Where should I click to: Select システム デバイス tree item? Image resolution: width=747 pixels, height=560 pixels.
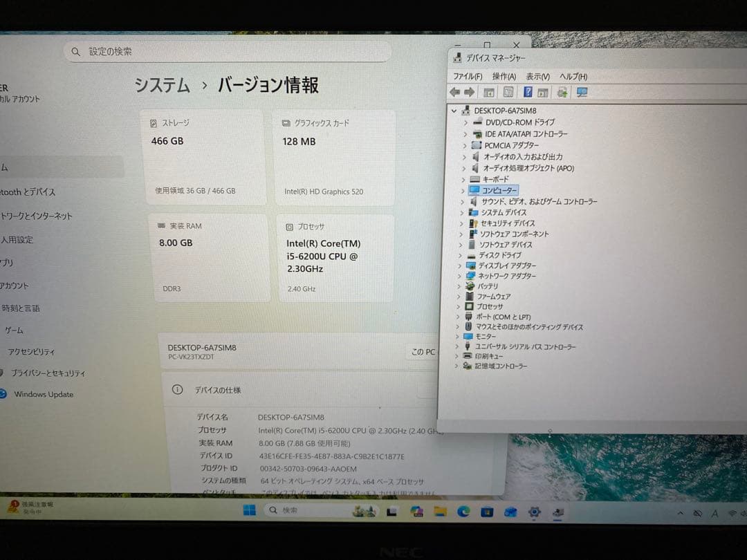(x=504, y=212)
